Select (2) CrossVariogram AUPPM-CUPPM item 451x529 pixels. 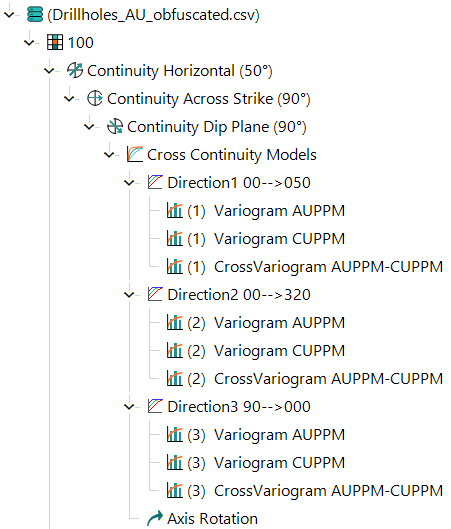305,379
